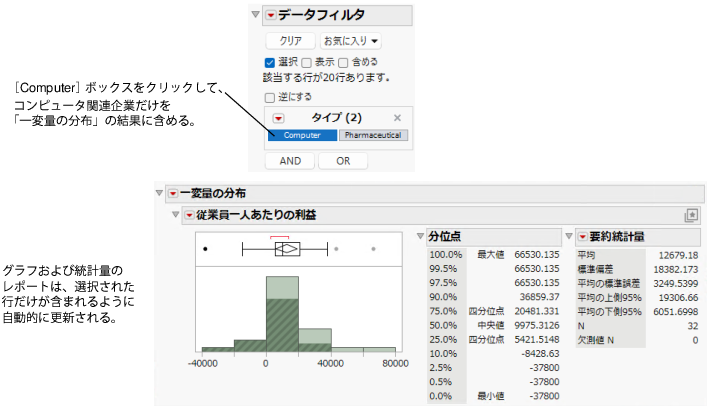The width and height of the screenshot is (709, 408).
Task: Click the AND button
Action: tap(290, 161)
